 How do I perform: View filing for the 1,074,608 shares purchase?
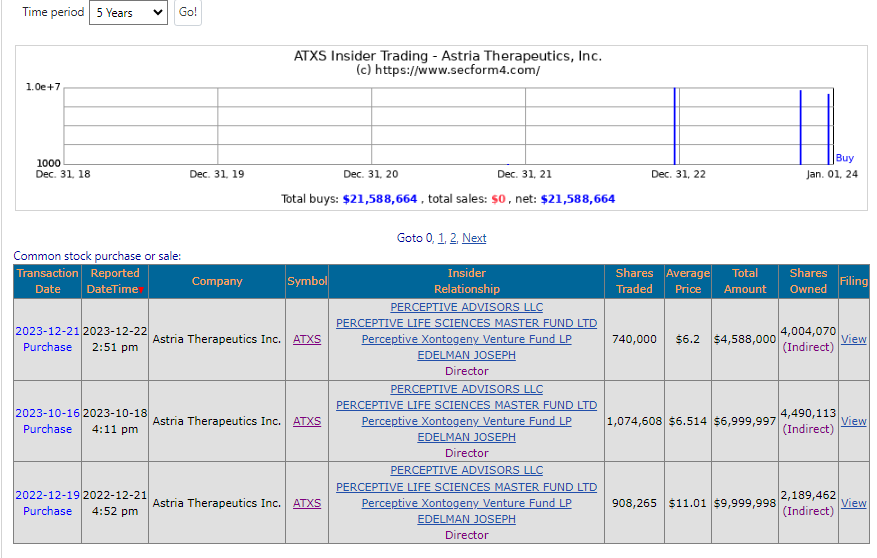tap(854, 421)
